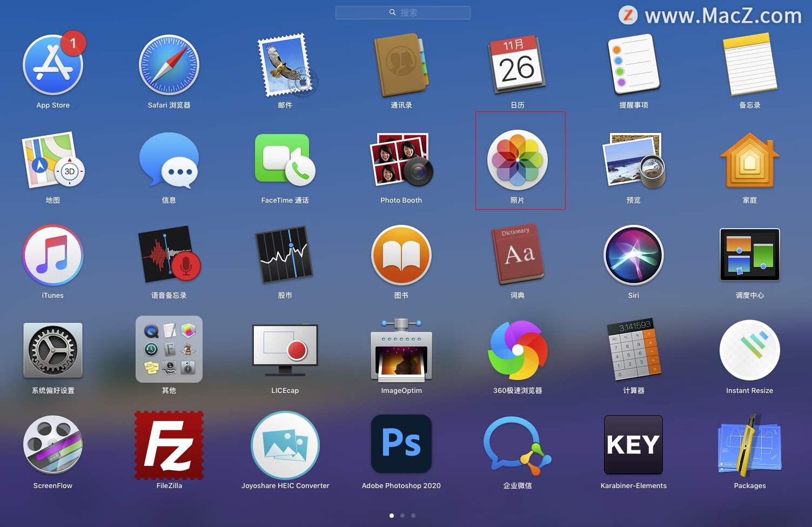Open 通讯录 Contacts app

pyautogui.click(x=401, y=65)
